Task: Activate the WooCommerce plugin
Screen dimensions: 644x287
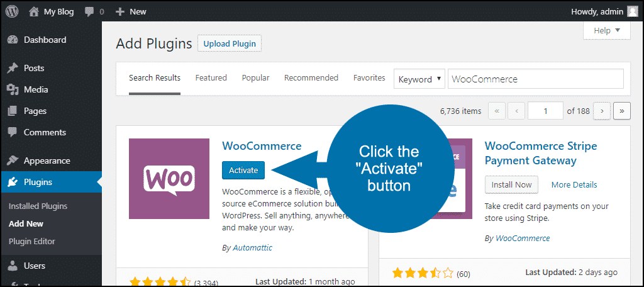Action: pos(243,170)
